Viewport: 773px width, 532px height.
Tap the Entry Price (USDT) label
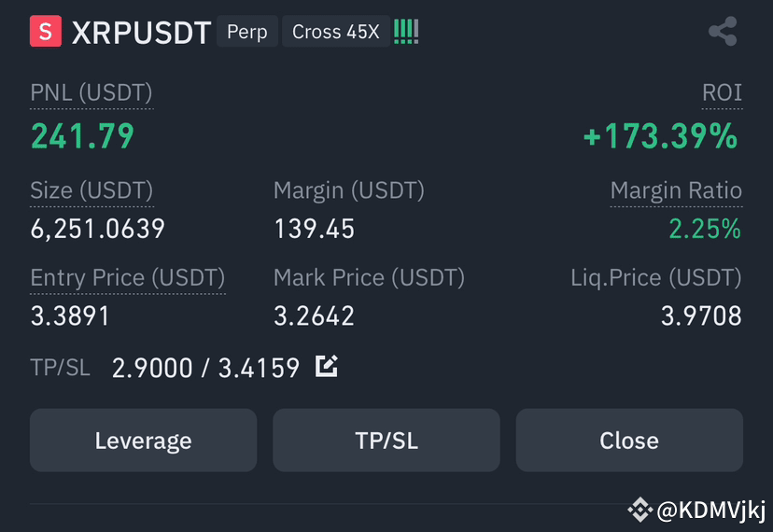[x=128, y=277]
